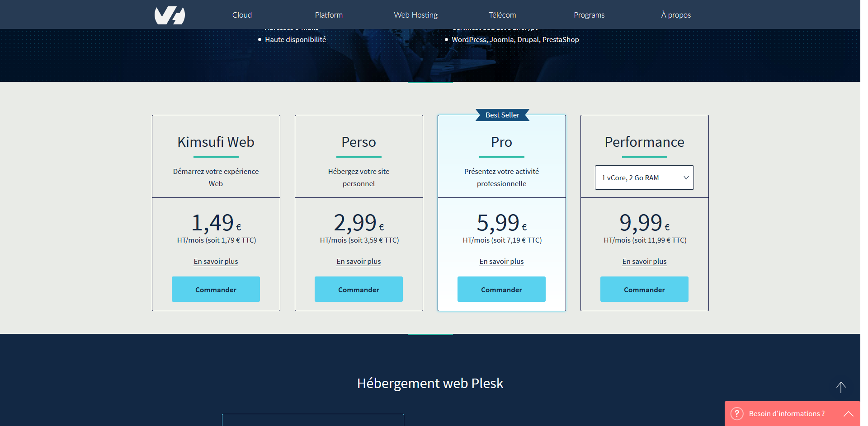Order the Perso plan with Commander
Viewport: 868px width, 426px height.
[359, 289]
